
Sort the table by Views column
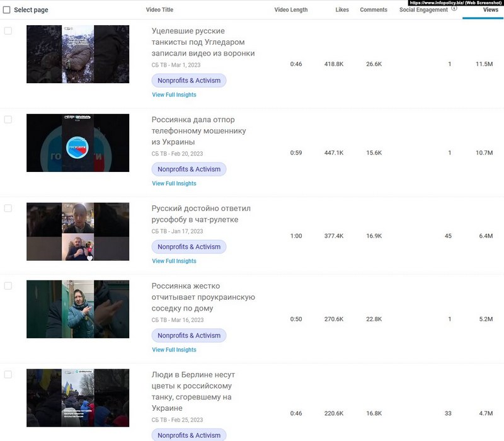pyautogui.click(x=490, y=10)
